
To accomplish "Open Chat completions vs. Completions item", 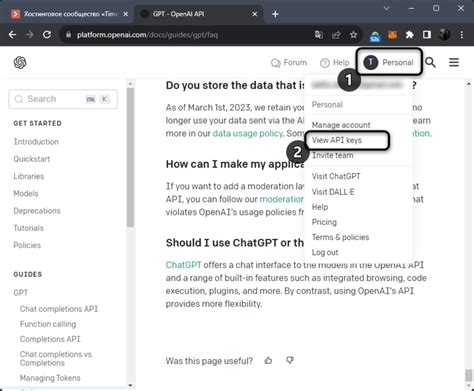I will click(56, 358).
